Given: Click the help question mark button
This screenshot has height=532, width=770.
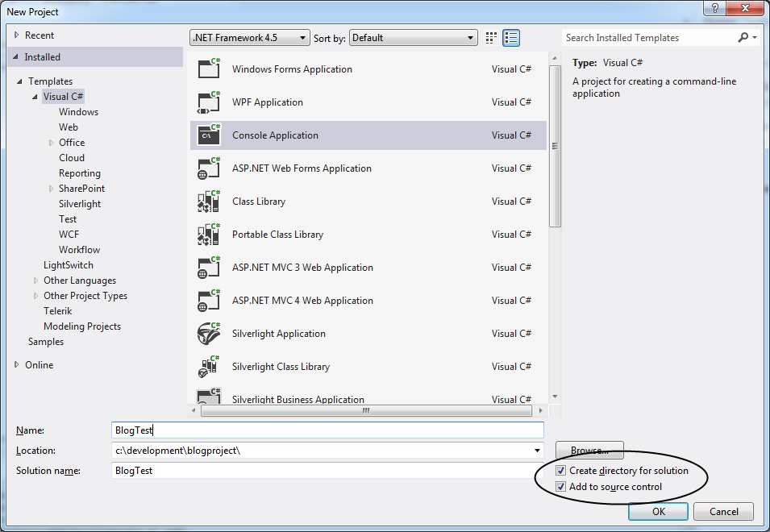Looking at the screenshot, I should pyautogui.click(x=715, y=8).
